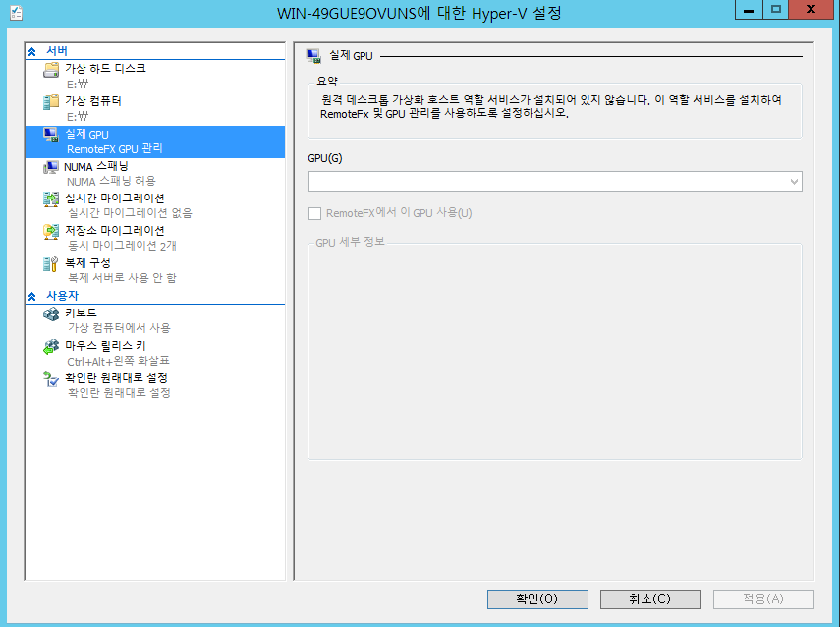Viewport: 840px width, 627px height.
Task: Click the 실시간 마이그레이션 icon
Action: (51, 199)
